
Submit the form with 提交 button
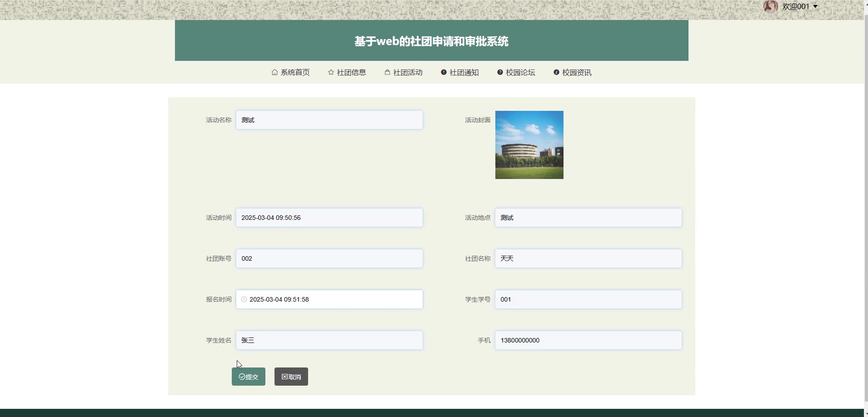tap(249, 377)
